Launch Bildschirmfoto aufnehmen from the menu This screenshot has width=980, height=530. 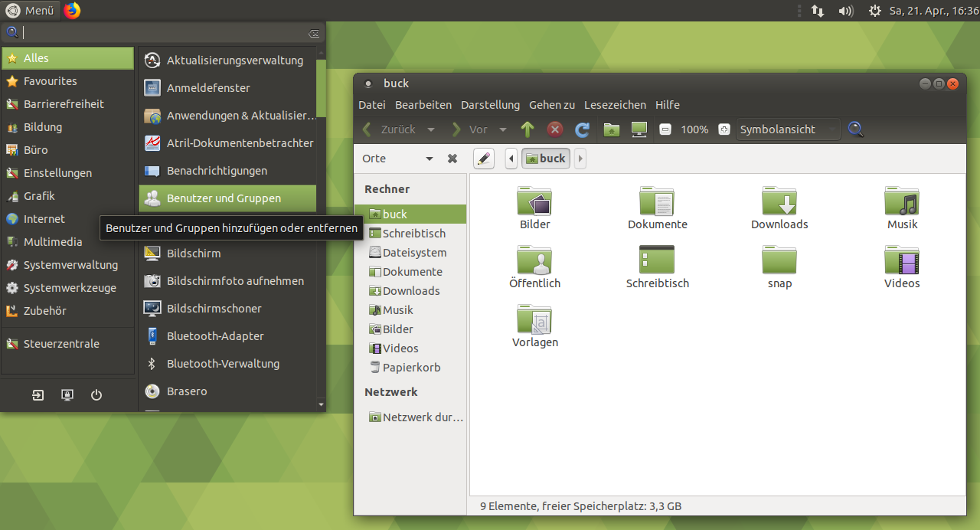235,281
